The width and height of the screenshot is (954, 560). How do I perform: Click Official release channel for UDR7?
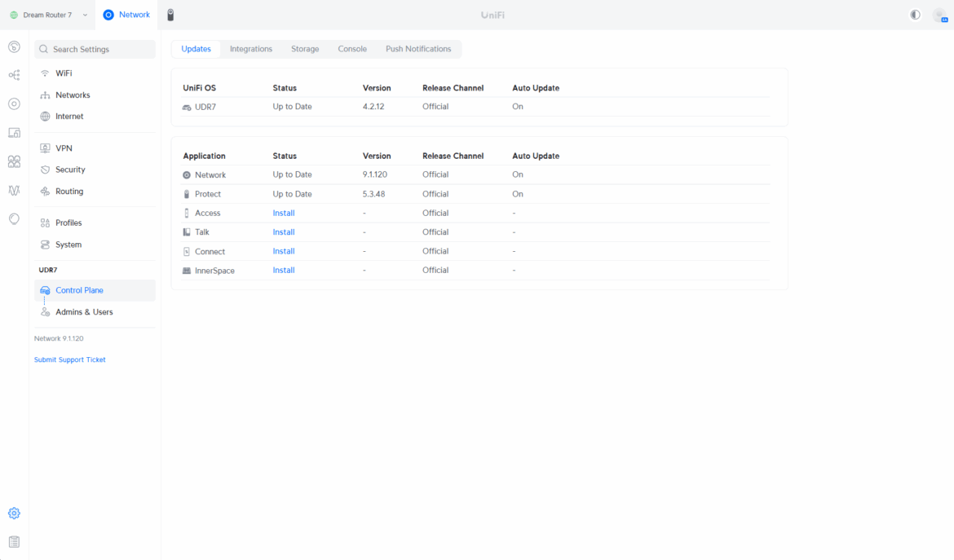click(x=435, y=107)
